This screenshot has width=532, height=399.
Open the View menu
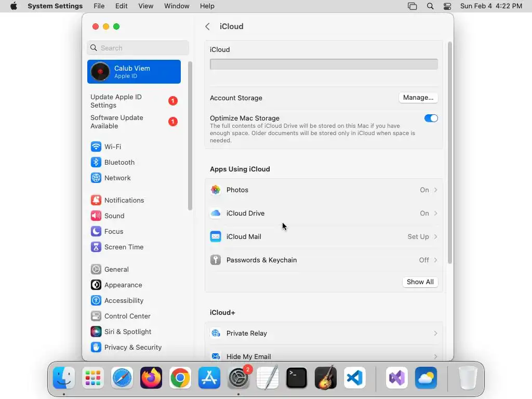tap(145, 6)
